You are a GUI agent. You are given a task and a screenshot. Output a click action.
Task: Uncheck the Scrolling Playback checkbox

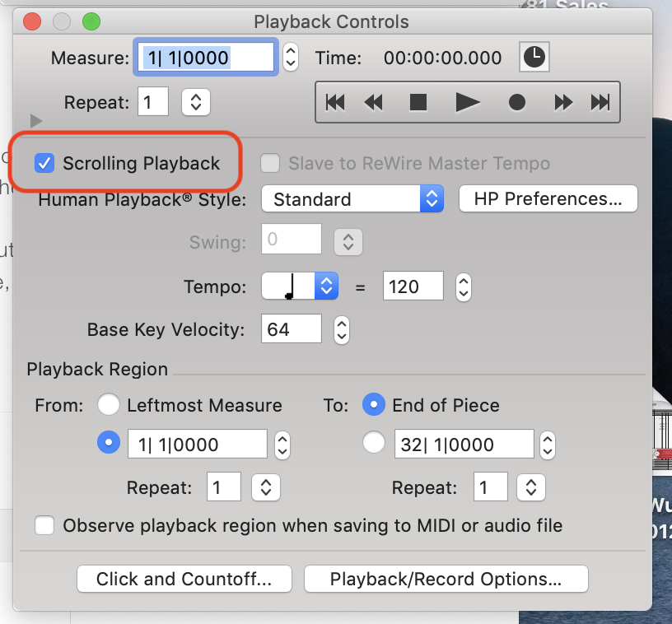tap(44, 163)
